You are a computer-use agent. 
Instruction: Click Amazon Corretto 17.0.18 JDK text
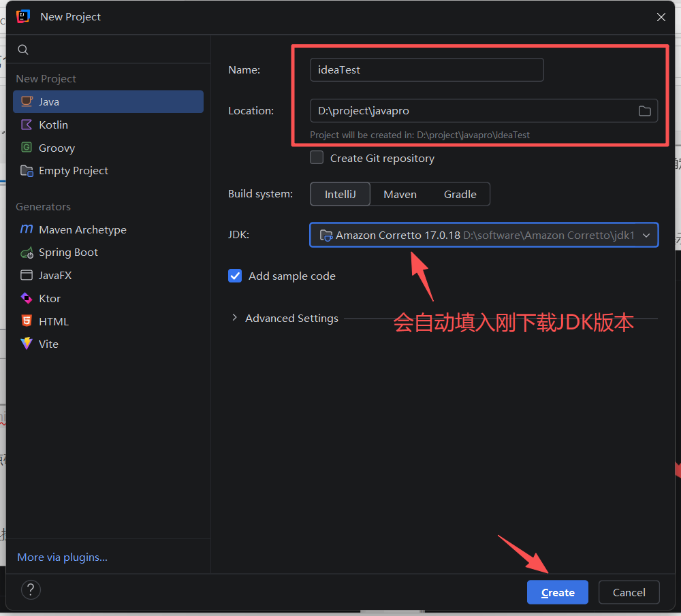click(x=398, y=236)
